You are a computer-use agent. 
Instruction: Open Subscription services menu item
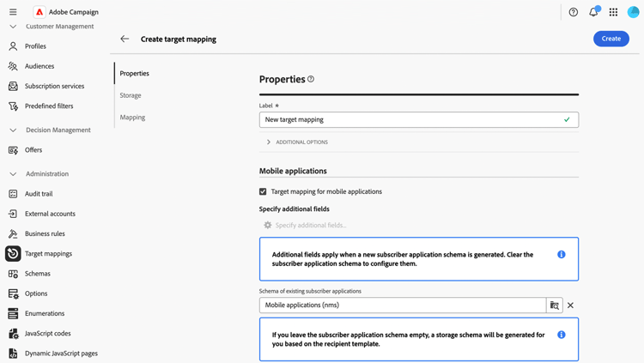coord(54,86)
